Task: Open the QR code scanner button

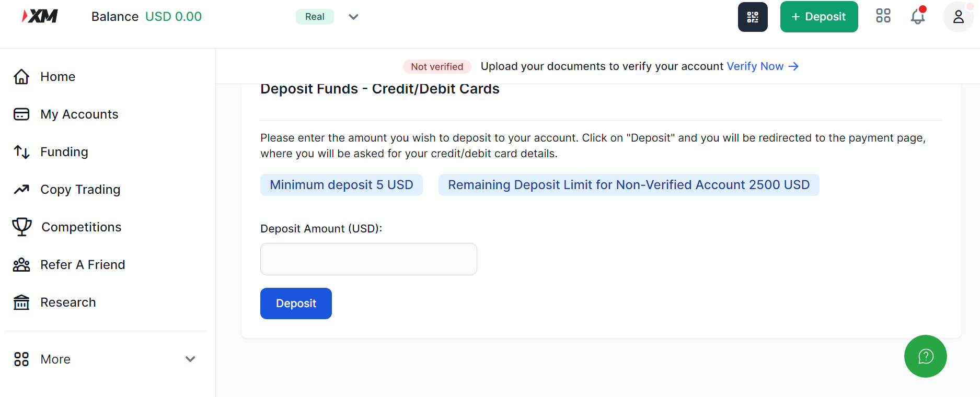Action: tap(753, 17)
